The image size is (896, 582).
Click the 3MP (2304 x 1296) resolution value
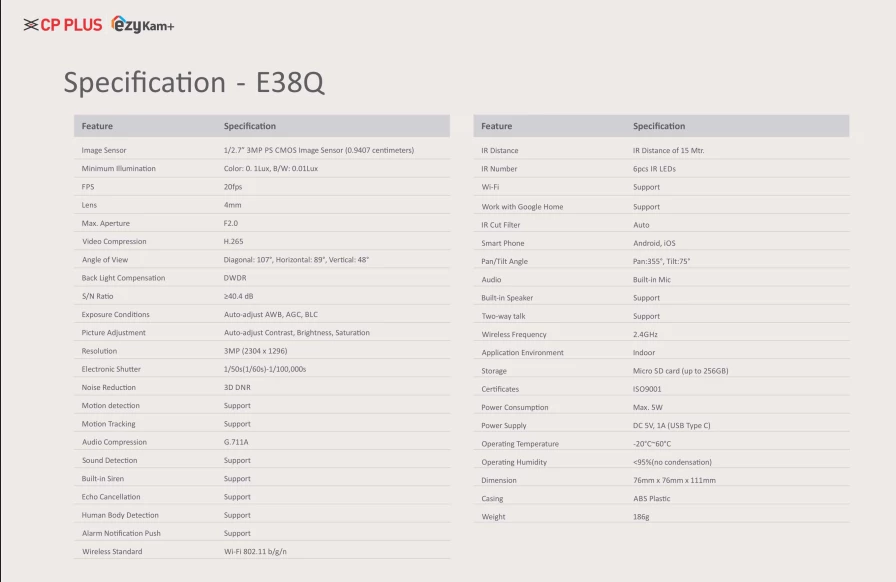click(255, 351)
